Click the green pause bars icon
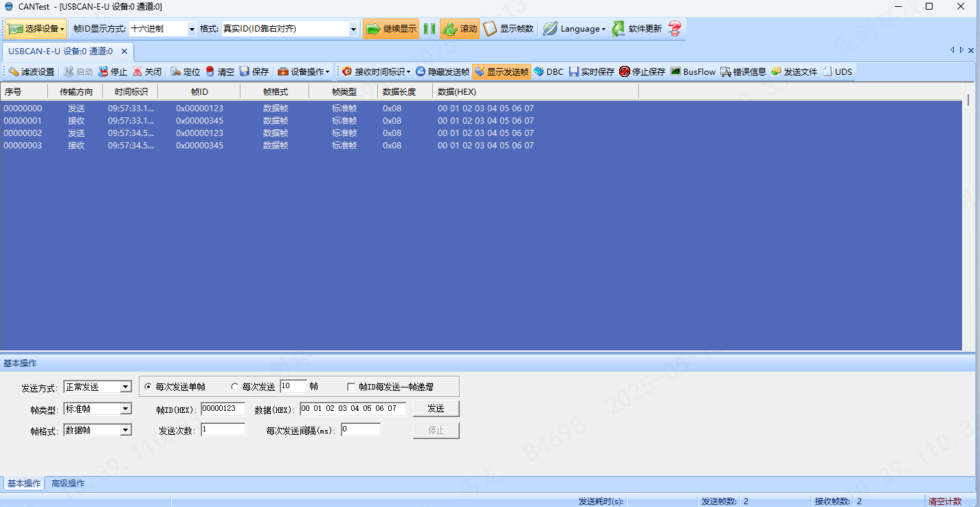The height and width of the screenshot is (507, 980). tap(430, 29)
